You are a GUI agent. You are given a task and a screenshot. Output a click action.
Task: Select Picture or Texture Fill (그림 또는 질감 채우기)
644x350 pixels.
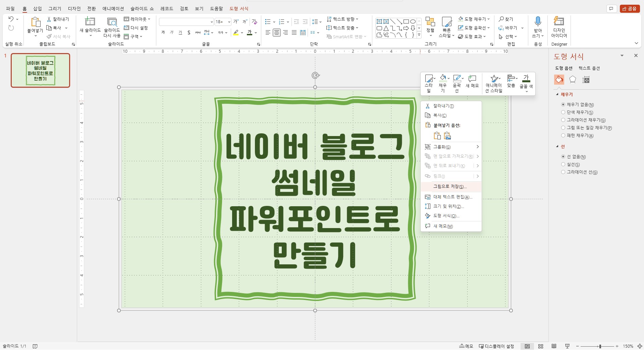(563, 128)
